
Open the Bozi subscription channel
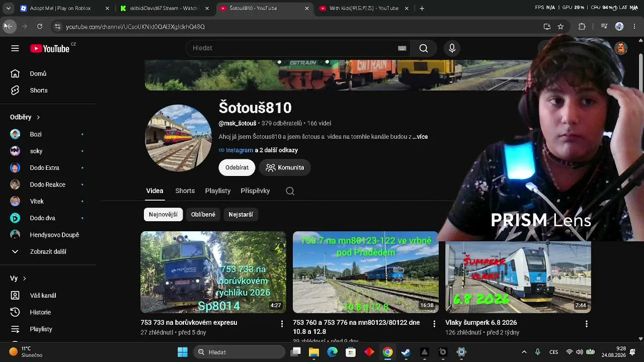48,134
